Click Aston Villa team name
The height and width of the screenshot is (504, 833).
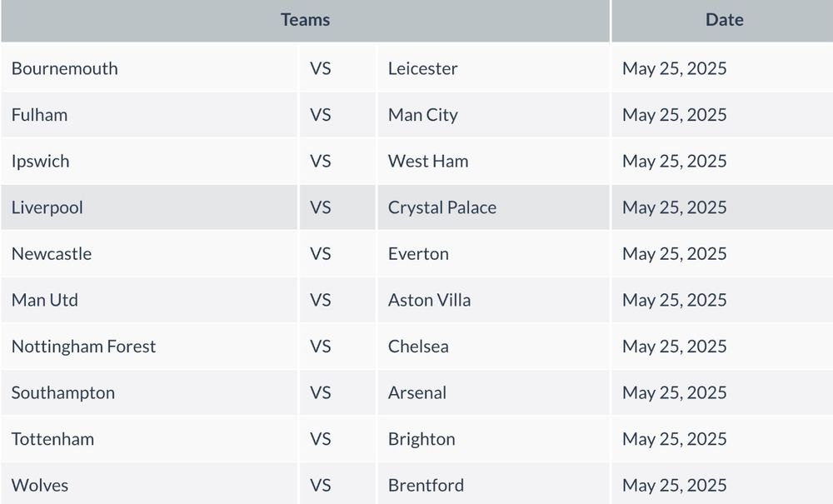tap(429, 300)
